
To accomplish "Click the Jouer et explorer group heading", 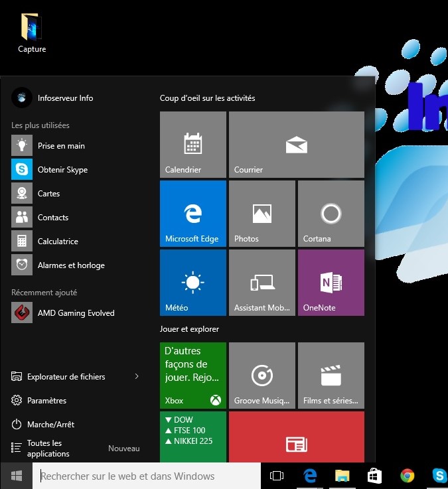I will tap(189, 329).
